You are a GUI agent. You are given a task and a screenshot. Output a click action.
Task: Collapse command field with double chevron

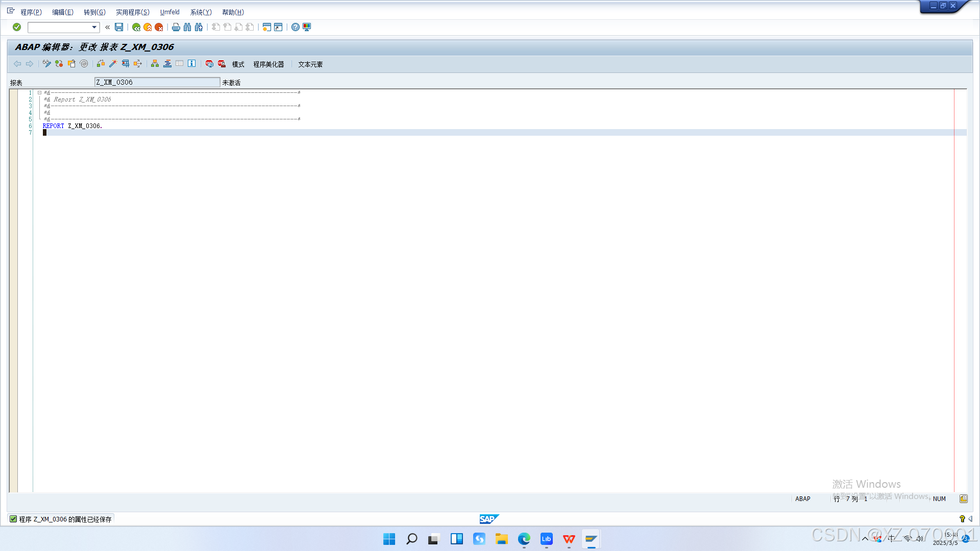pos(107,27)
